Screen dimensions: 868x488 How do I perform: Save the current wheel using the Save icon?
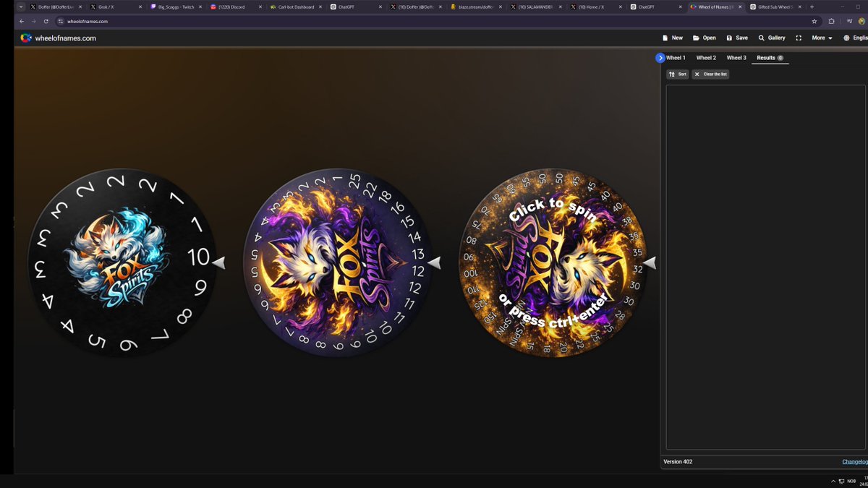point(736,38)
